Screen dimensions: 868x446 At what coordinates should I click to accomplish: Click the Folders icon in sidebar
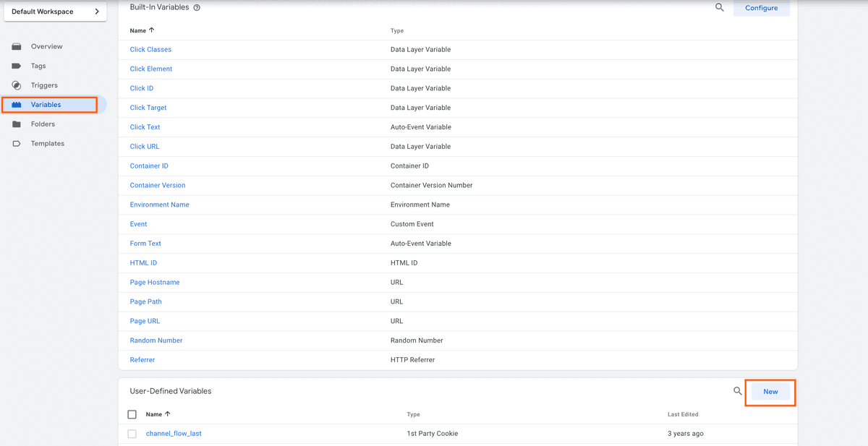pos(17,124)
